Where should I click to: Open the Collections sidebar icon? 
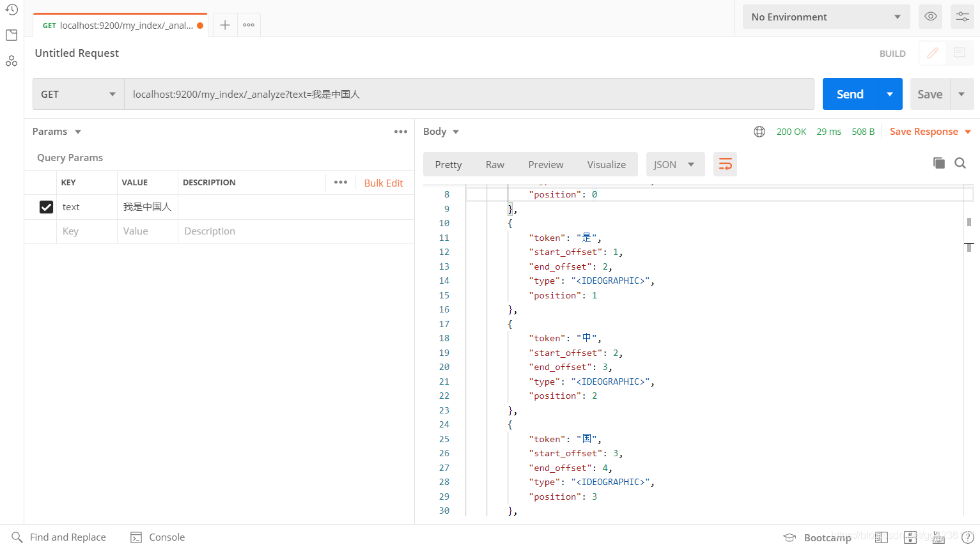pos(12,35)
